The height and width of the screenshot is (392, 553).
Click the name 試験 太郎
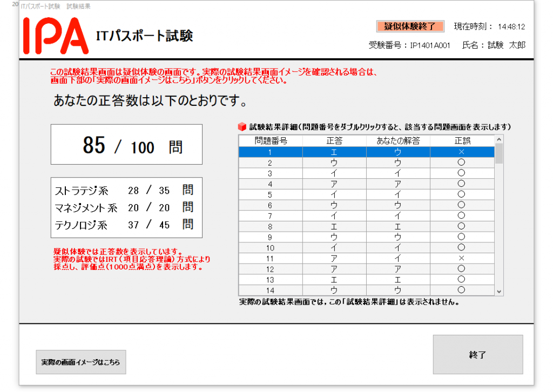click(x=507, y=45)
